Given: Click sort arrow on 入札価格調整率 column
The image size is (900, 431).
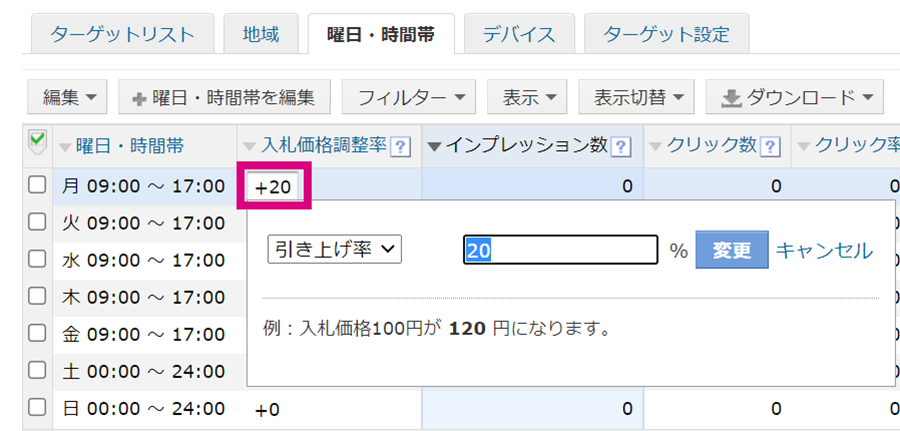Looking at the screenshot, I should click(249, 147).
